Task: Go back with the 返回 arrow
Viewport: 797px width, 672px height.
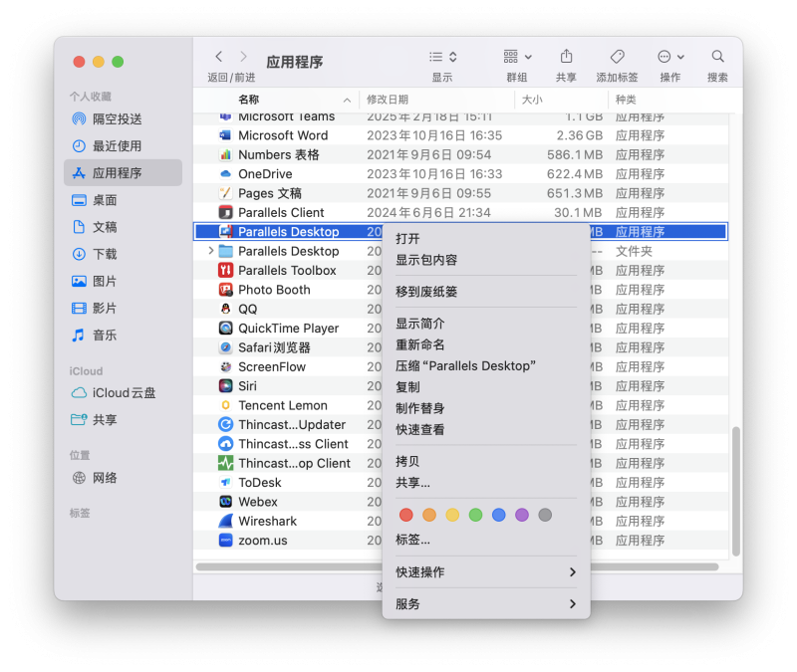Action: [x=218, y=57]
